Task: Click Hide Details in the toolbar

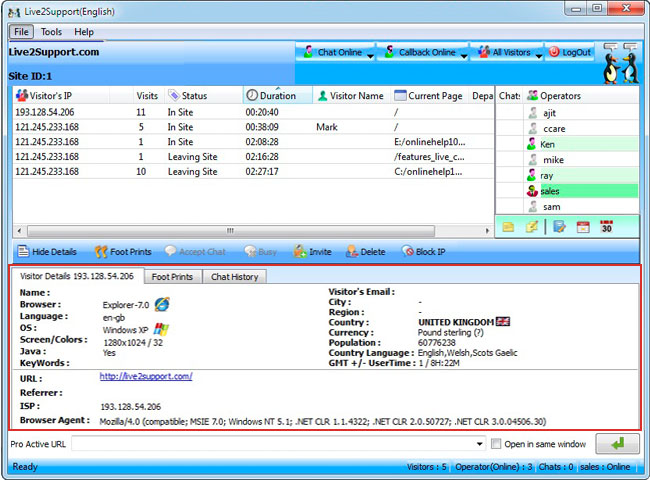Action: tap(47, 252)
